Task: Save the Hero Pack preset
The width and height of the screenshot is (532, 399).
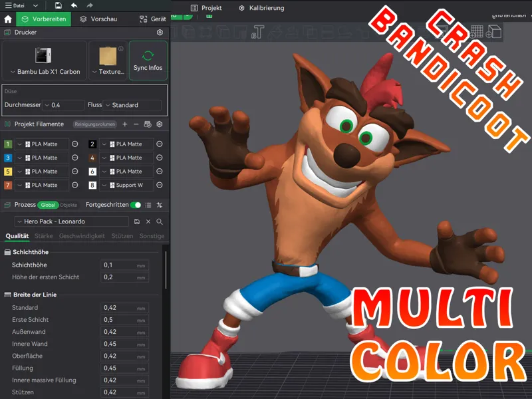Action: coord(137,221)
